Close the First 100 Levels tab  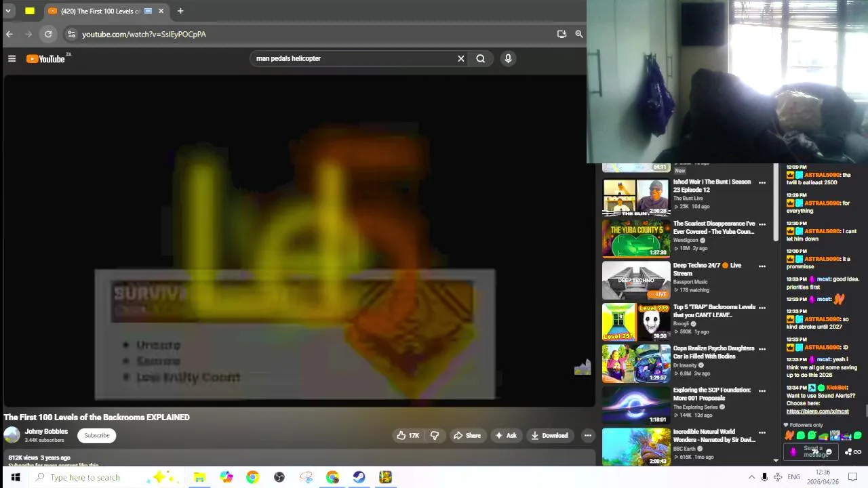(x=161, y=11)
